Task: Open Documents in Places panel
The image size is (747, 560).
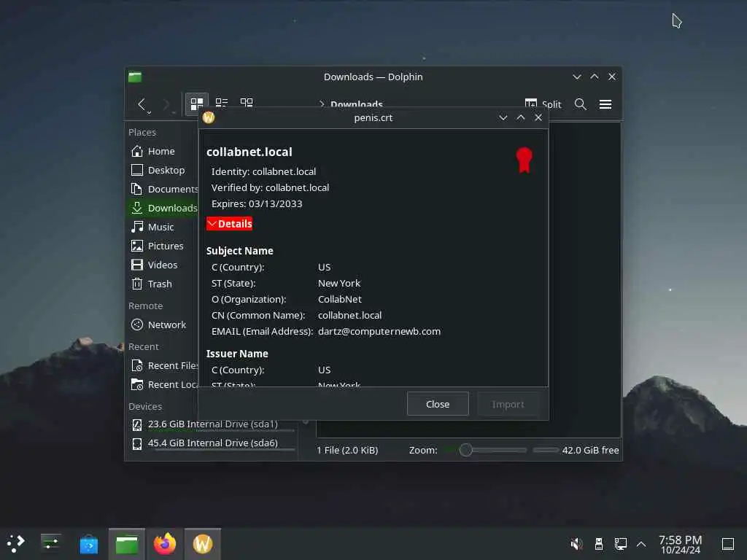Action: [x=163, y=189]
